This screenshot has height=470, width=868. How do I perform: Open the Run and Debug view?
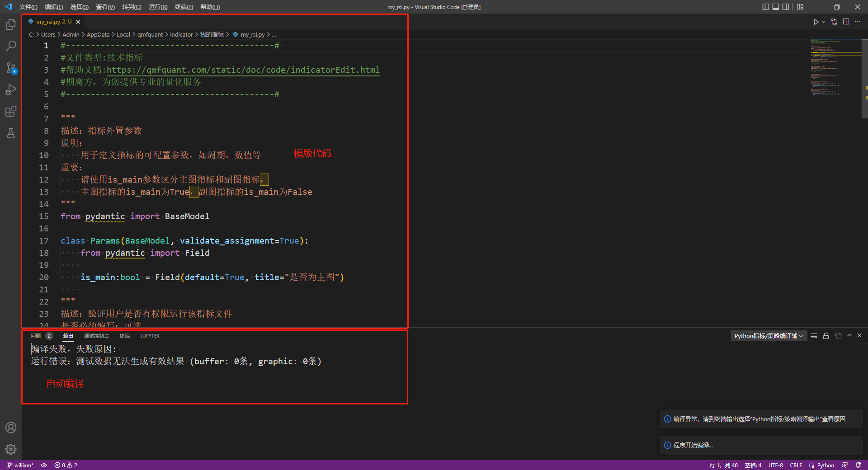coord(11,89)
